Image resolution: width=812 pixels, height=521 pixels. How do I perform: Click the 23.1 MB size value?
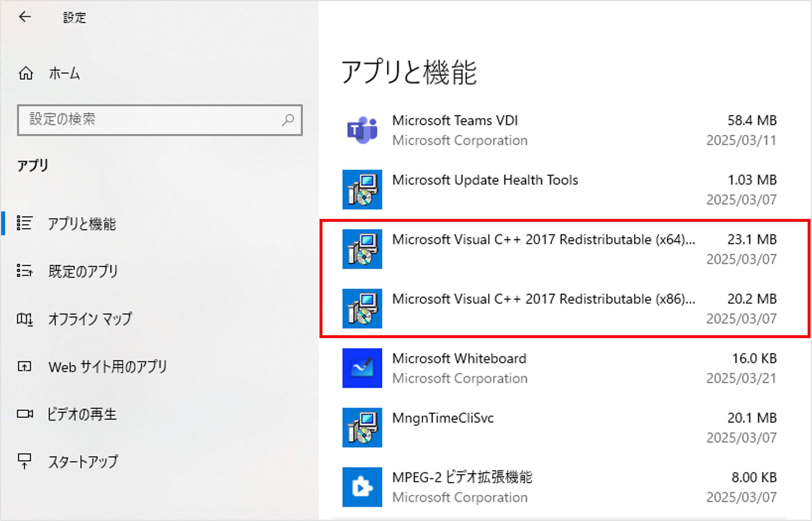click(x=752, y=239)
